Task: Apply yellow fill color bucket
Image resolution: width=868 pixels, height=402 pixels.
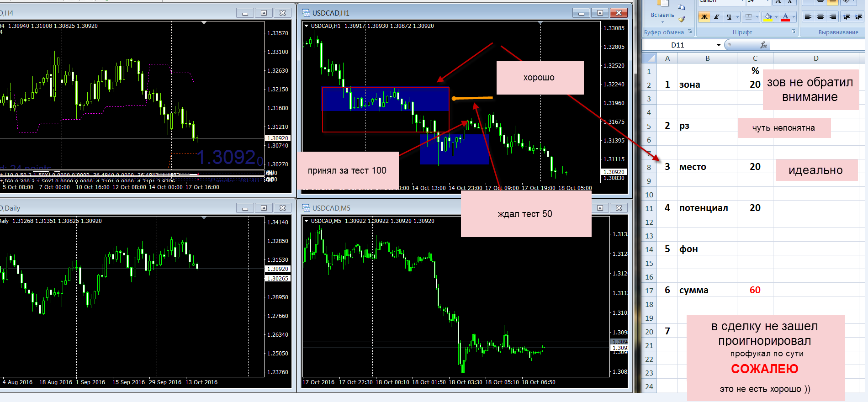Action: pos(768,17)
